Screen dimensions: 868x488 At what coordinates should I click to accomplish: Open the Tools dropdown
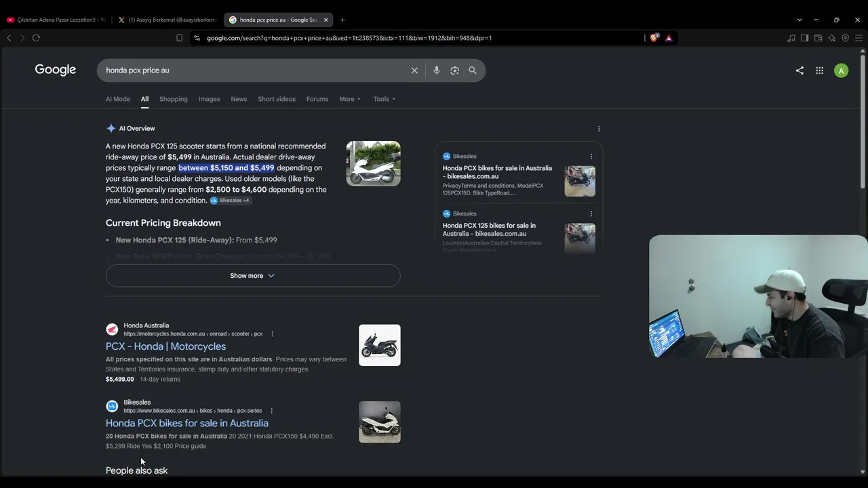(384, 99)
